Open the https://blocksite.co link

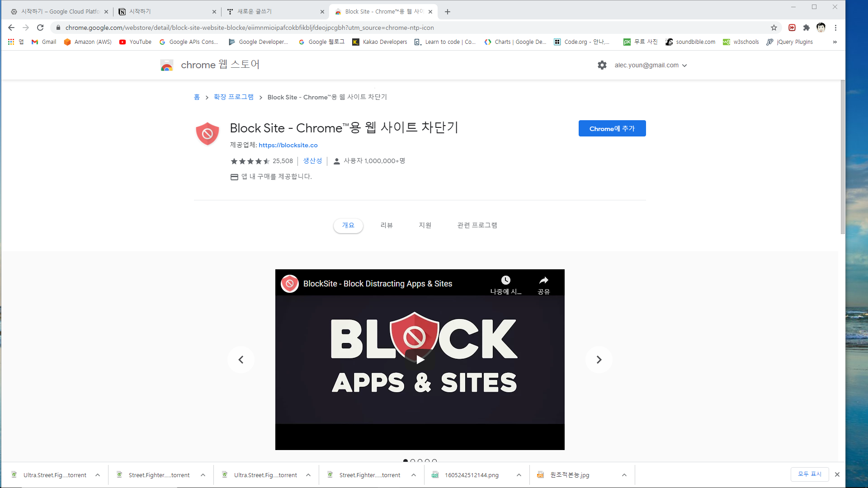coord(288,145)
